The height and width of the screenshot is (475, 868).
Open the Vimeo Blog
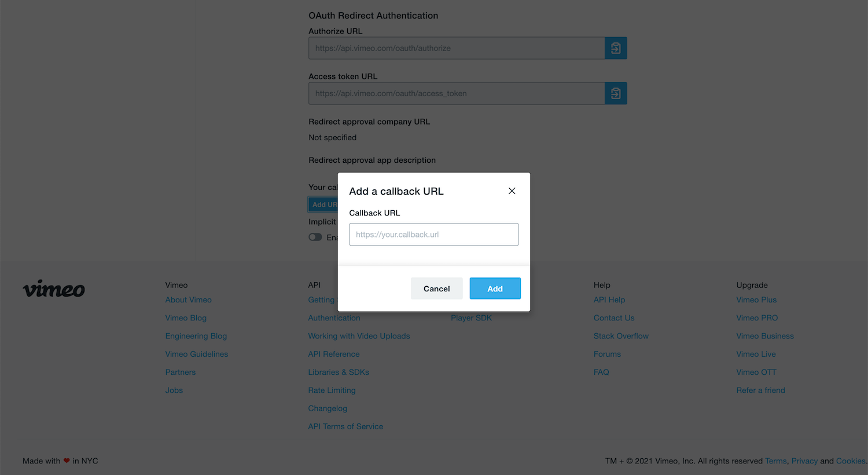click(185, 317)
